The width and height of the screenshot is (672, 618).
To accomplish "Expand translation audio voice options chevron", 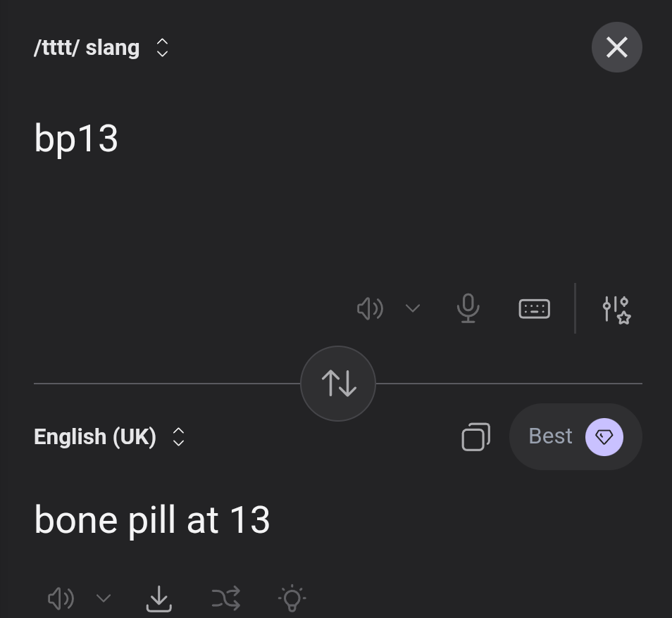I will pos(104,598).
